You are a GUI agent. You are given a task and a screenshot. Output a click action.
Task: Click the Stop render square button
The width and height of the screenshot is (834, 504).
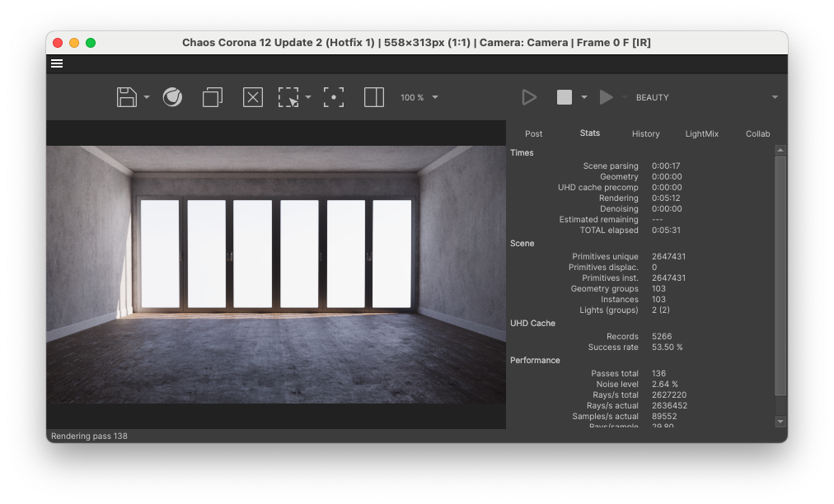pos(565,97)
